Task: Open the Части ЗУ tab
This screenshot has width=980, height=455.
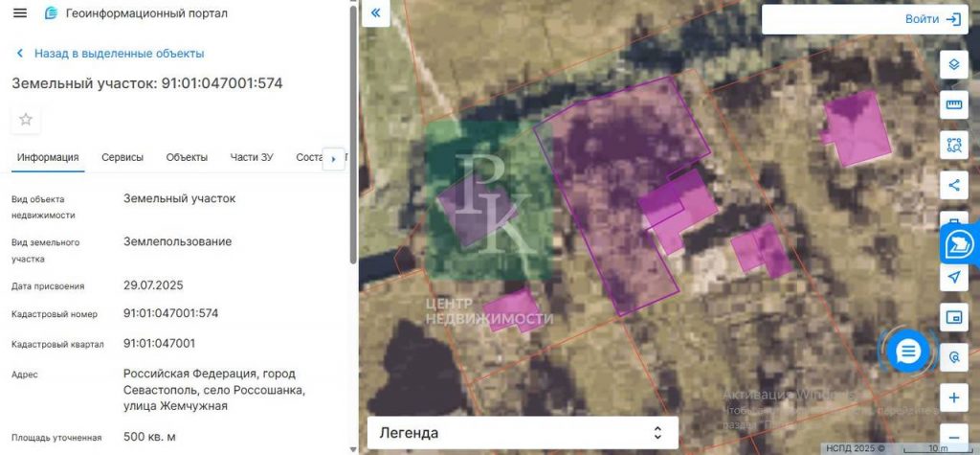Action: [x=252, y=158]
